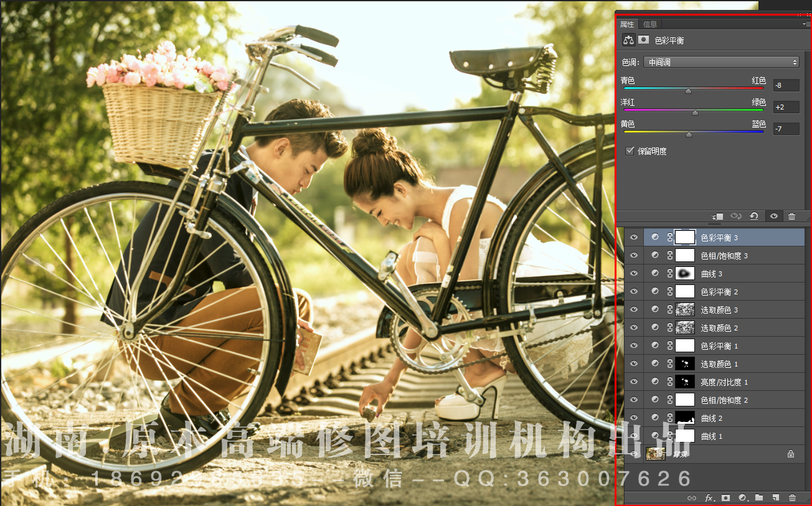Viewport: 812px width, 506px height.
Task: Switch to the 属性 tab
Action: click(x=627, y=24)
